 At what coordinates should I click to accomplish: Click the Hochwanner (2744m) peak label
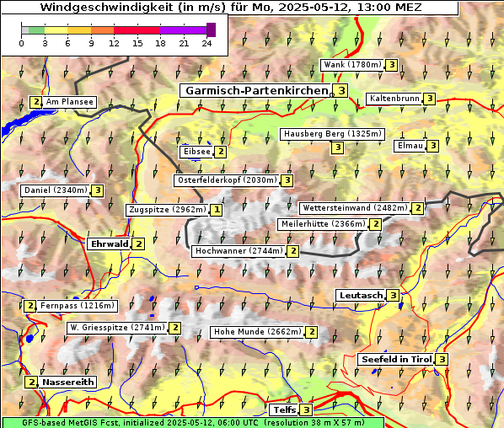[239, 251]
